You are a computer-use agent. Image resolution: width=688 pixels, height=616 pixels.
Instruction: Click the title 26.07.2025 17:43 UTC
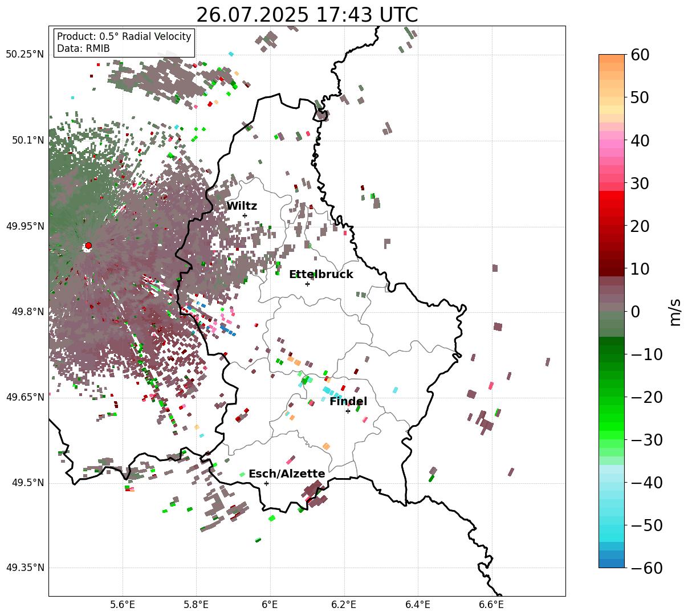coord(307,15)
